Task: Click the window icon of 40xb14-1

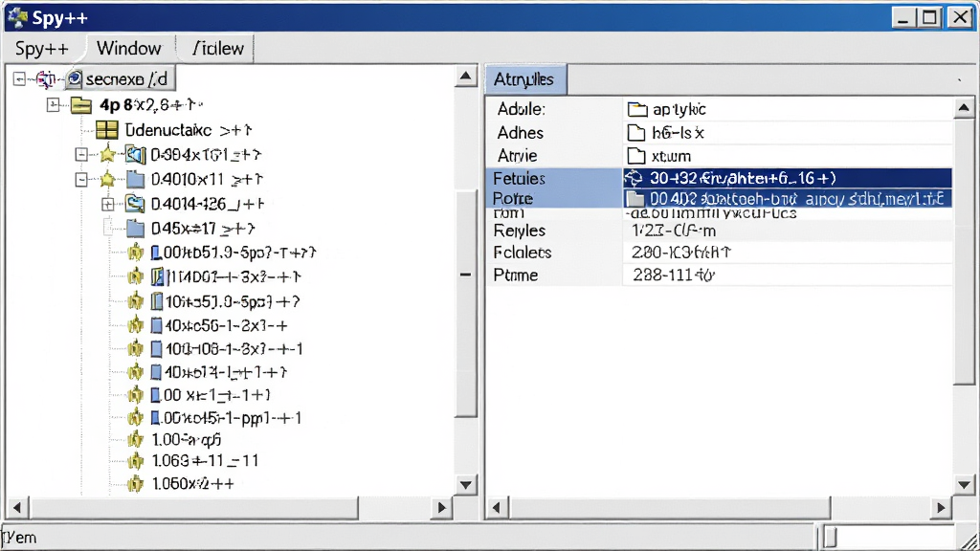Action: tap(157, 372)
